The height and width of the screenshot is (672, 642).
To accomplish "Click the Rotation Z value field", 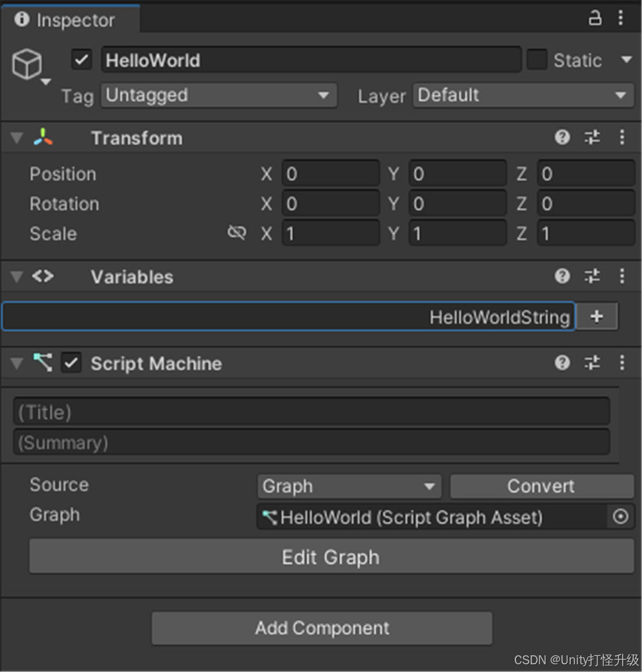I will coord(586,203).
